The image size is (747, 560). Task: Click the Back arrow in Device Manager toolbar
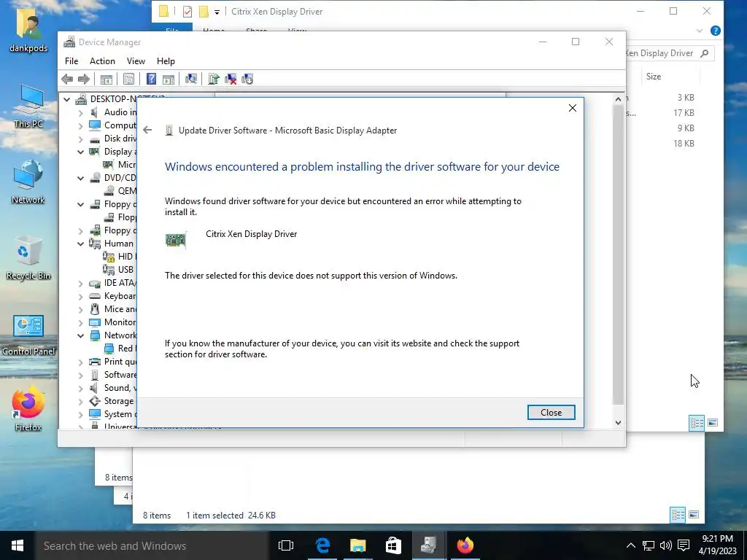point(67,79)
